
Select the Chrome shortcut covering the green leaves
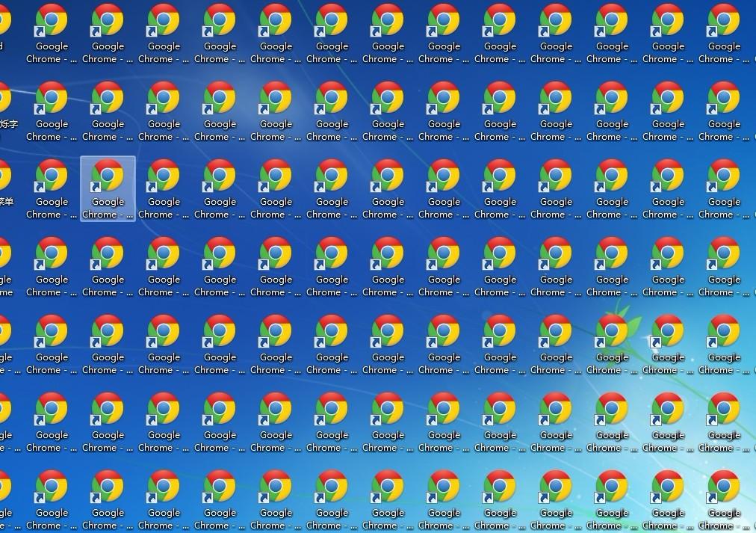612,344
